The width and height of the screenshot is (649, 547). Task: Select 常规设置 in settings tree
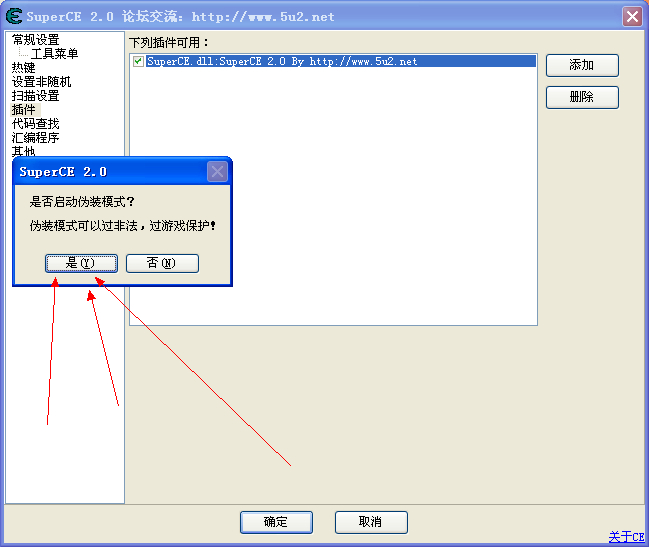pyautogui.click(x=36, y=40)
